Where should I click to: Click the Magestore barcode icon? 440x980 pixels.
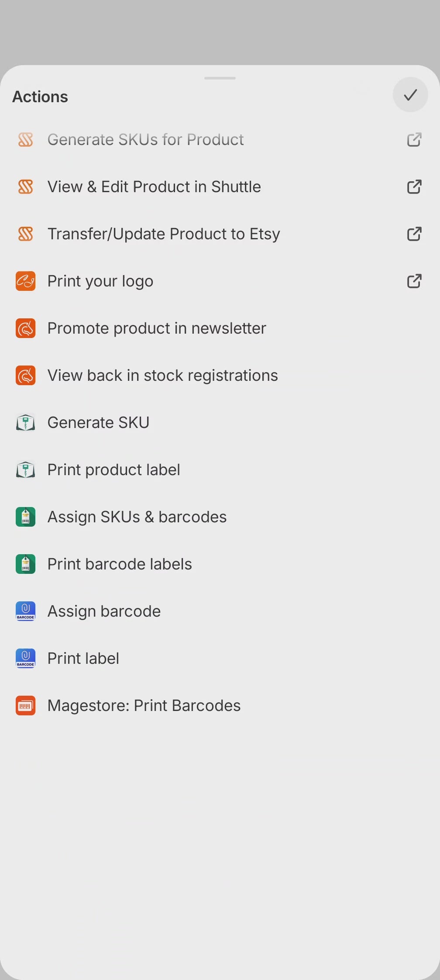[26, 706]
